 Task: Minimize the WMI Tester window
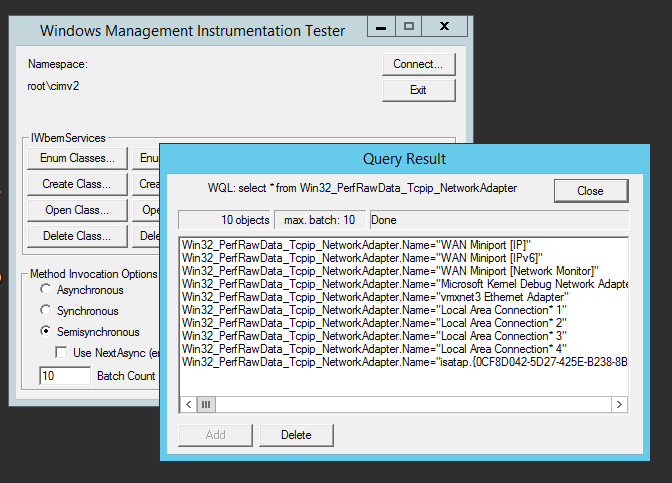pos(381,27)
